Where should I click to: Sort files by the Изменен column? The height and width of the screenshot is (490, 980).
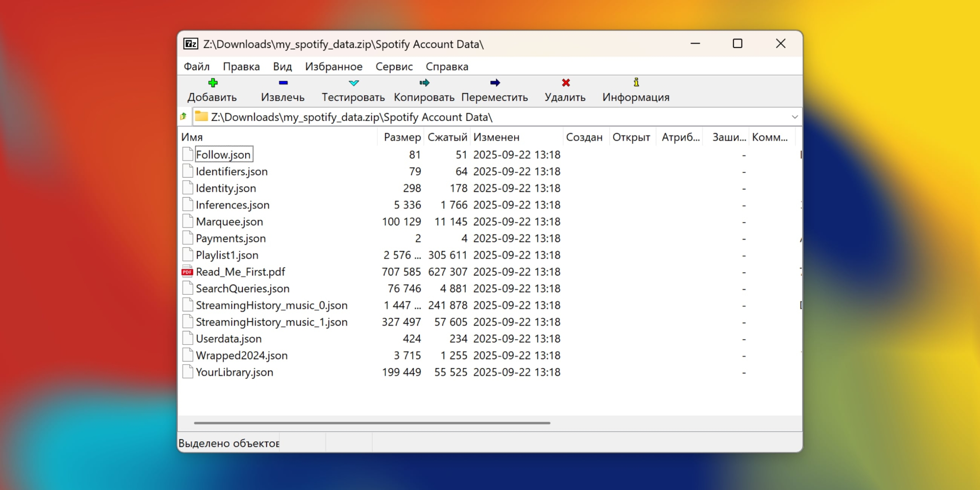(x=497, y=137)
